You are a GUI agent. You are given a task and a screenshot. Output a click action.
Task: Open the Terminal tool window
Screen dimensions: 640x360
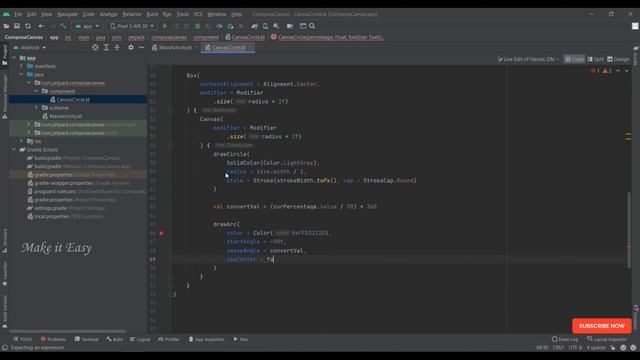[x=87, y=339]
